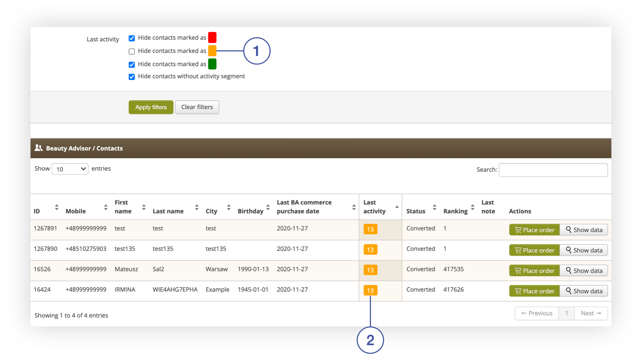Click ID cell 16424
644x359 pixels.
[42, 290]
